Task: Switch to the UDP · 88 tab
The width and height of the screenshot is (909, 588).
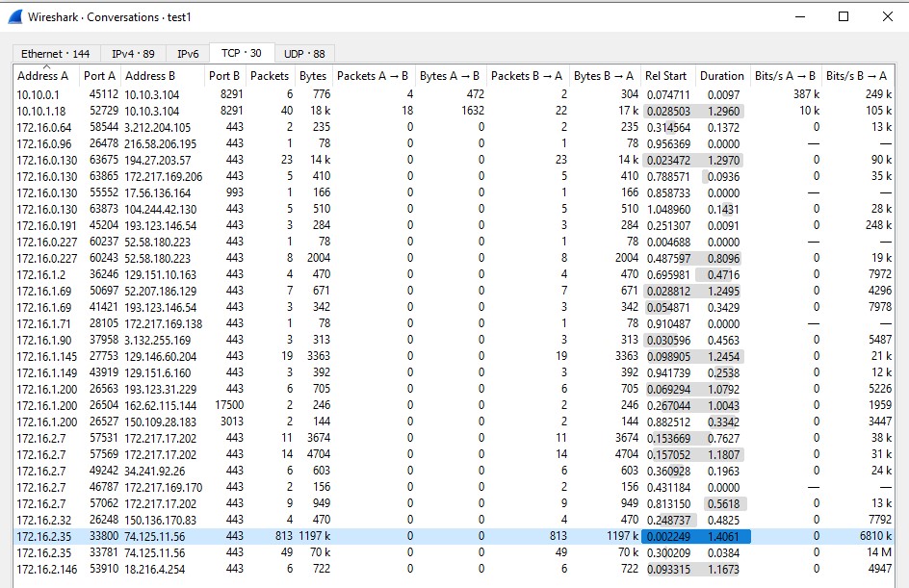Action: click(x=304, y=54)
